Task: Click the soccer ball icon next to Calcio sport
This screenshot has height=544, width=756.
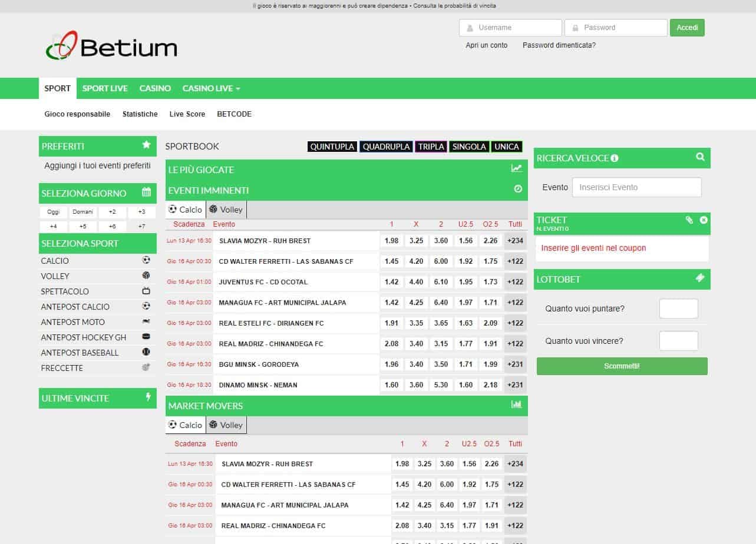Action: tap(146, 260)
